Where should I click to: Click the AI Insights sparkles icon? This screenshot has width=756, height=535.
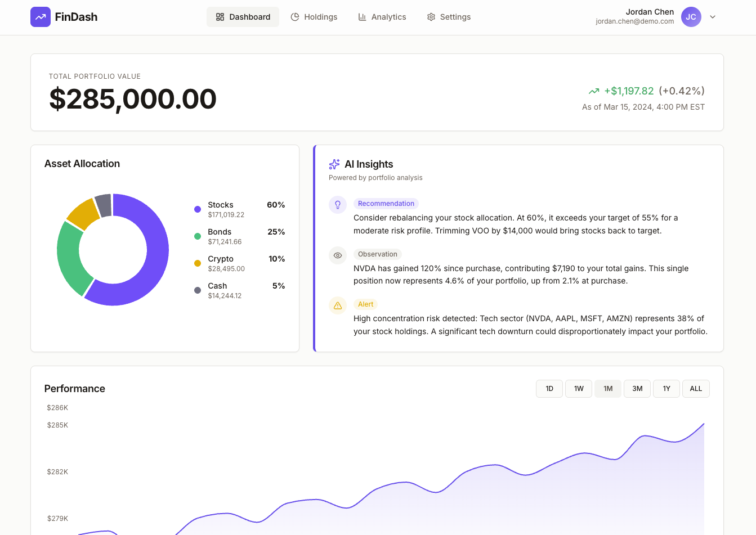click(x=334, y=164)
